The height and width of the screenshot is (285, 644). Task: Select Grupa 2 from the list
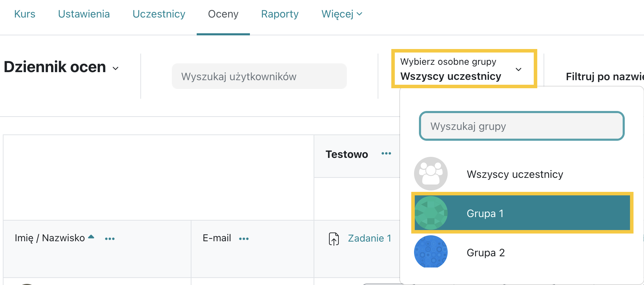point(521,252)
